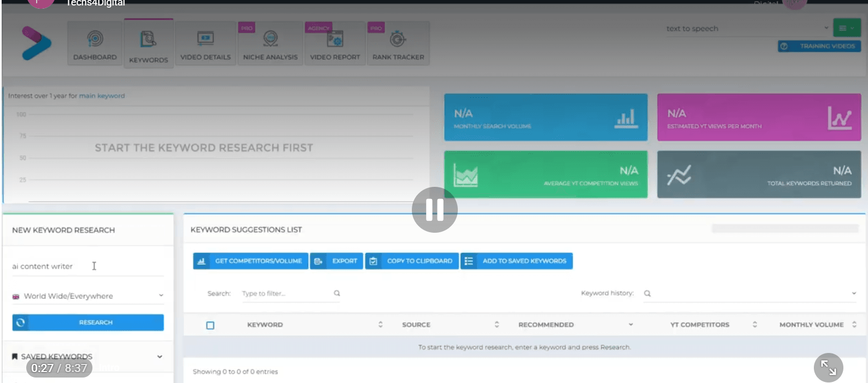Toggle the select-all keywords checkbox
Screen dimensions: 868x383
(210, 325)
